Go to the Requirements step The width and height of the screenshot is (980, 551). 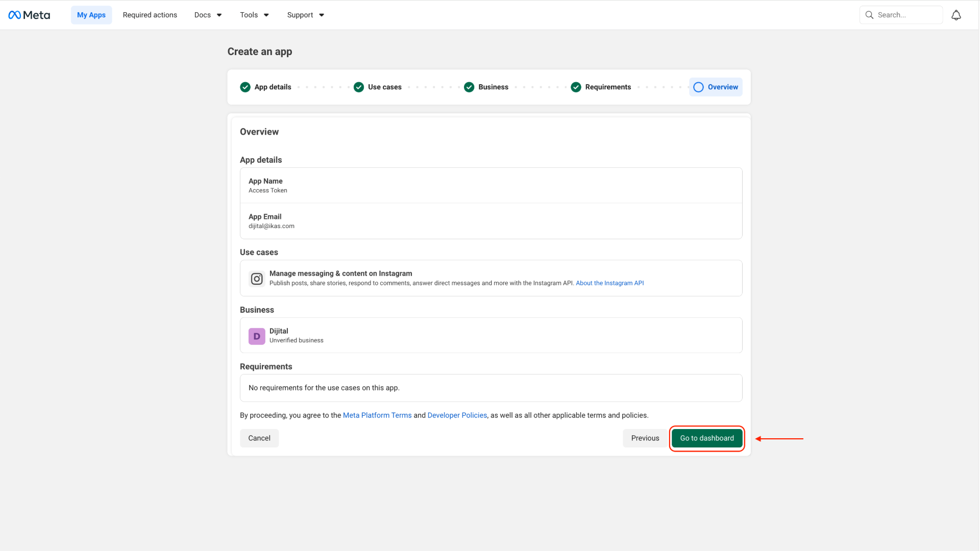[601, 87]
